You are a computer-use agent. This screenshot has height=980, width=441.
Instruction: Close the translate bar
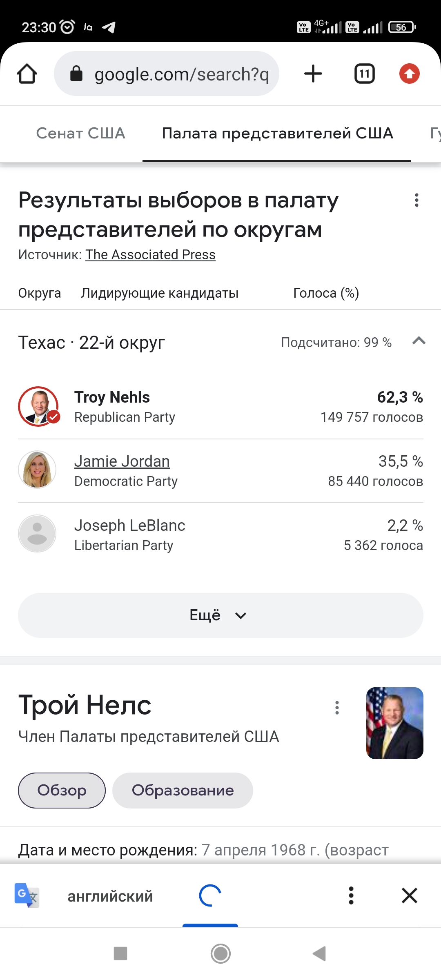pyautogui.click(x=409, y=895)
